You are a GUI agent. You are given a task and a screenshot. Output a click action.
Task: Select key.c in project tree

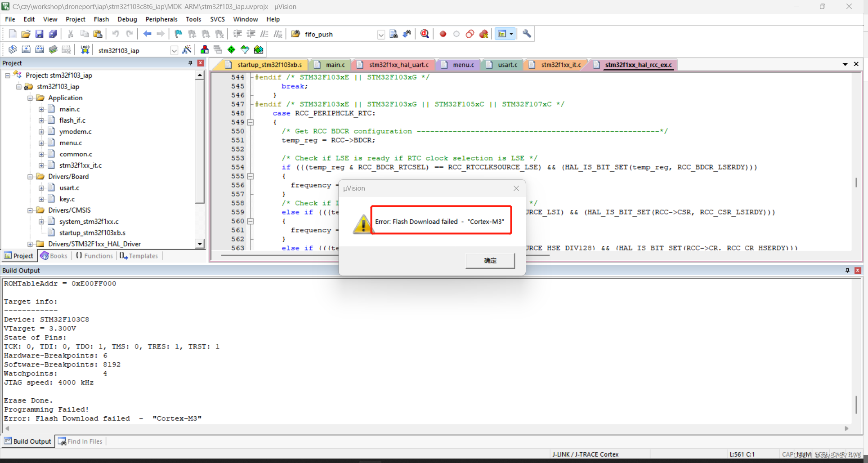tap(67, 199)
